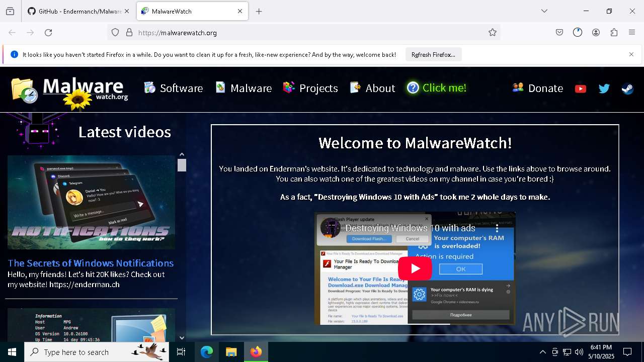Open the network tray icon

(x=567, y=352)
